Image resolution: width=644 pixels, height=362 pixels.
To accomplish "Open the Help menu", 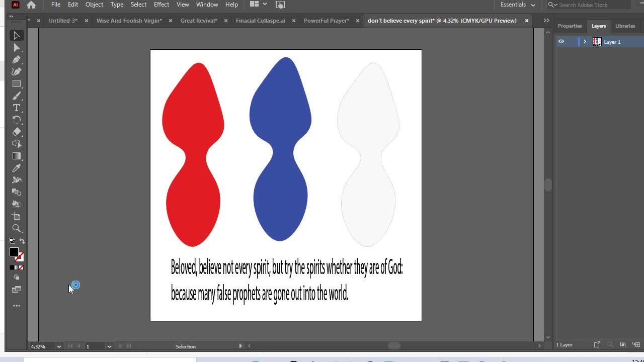I will [x=231, y=5].
